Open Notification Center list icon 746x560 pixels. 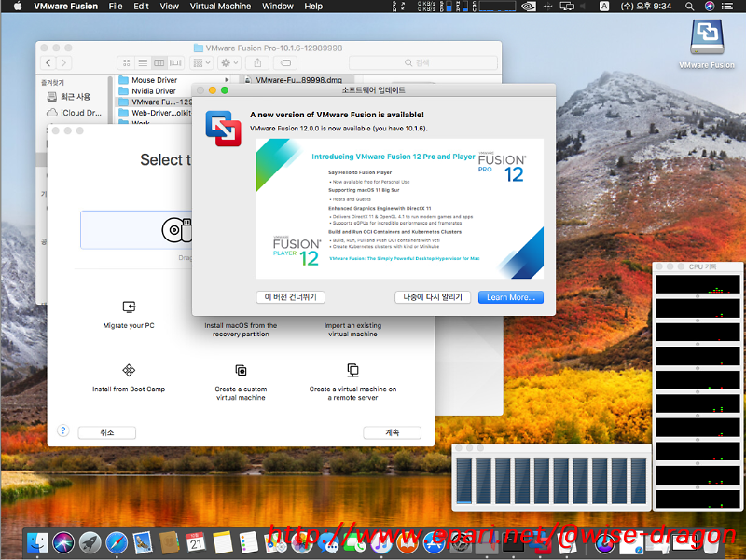[727, 7]
